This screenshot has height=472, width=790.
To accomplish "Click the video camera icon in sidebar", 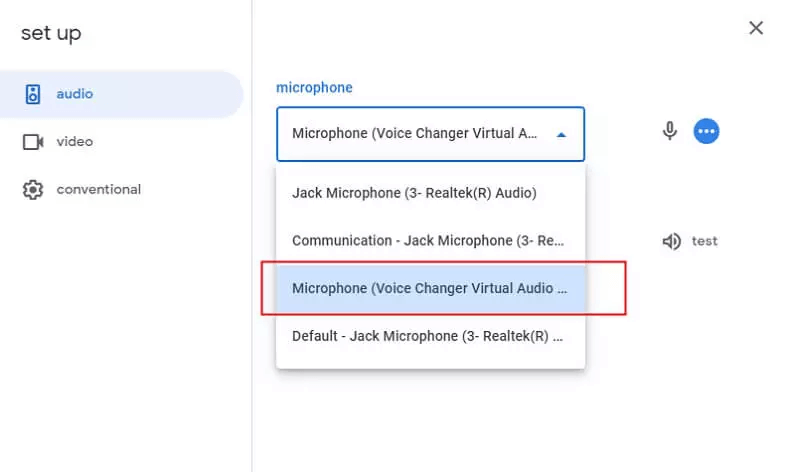I will click(x=33, y=142).
